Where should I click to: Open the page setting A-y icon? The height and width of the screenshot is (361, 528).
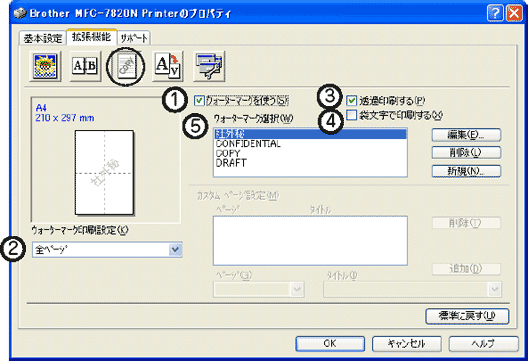pos(168,66)
